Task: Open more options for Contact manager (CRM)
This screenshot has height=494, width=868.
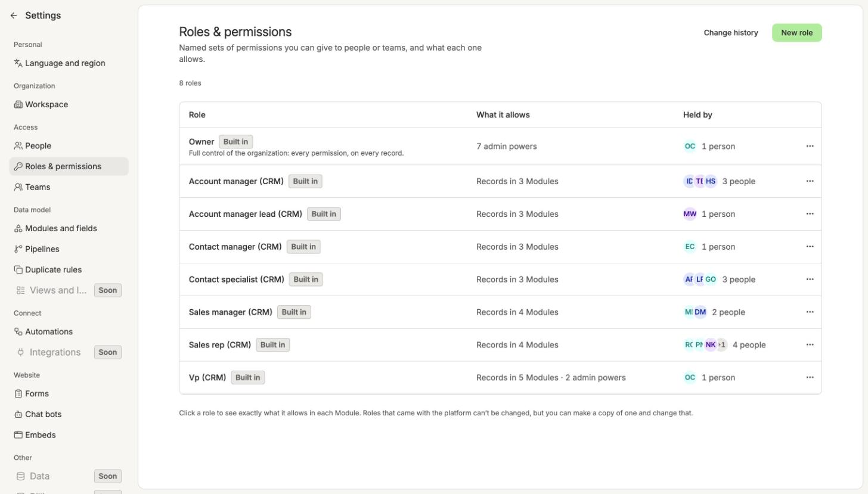Action: [x=810, y=247]
